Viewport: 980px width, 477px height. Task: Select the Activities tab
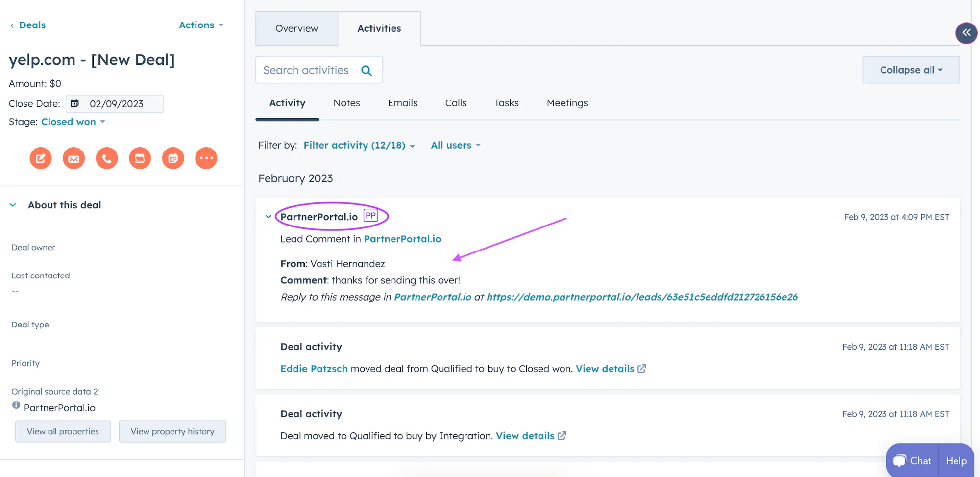coord(379,28)
